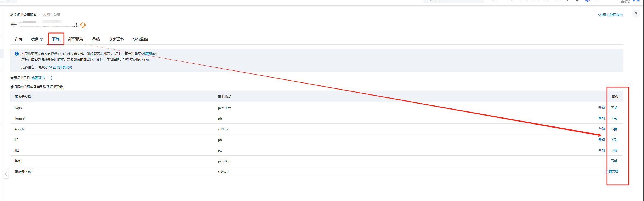644x201 pixels.
Task: Download the Tomcat pfx certificate
Action: (614, 119)
